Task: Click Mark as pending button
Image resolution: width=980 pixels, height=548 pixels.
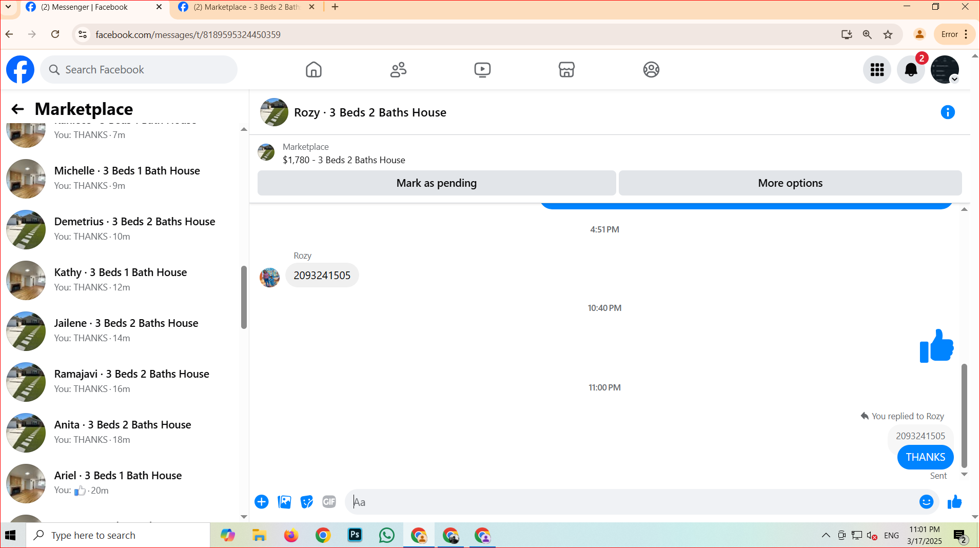Action: click(437, 183)
